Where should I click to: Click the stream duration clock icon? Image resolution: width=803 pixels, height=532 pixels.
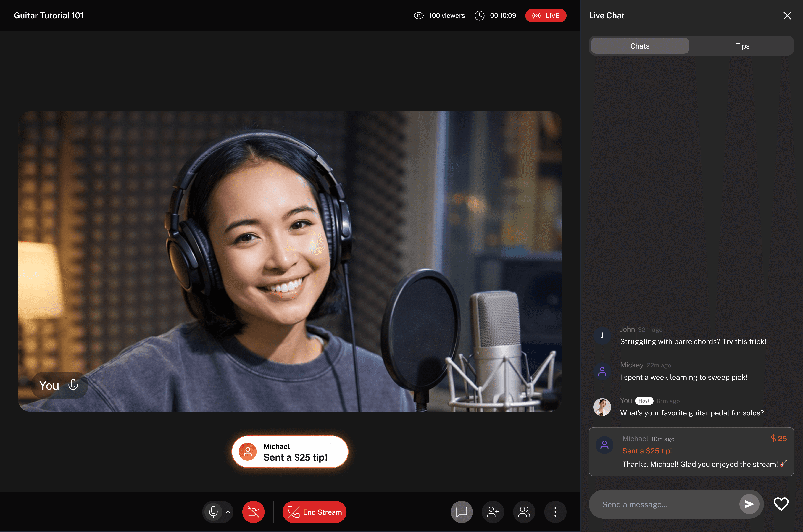point(479,16)
